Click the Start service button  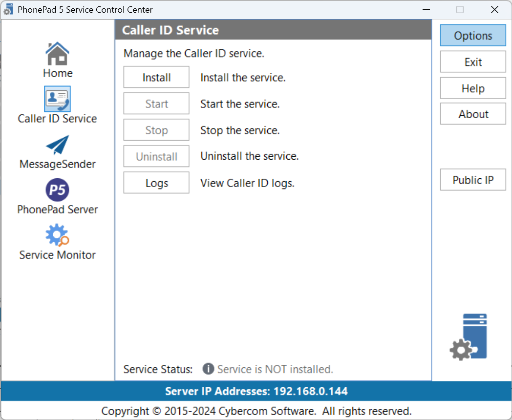coord(156,104)
